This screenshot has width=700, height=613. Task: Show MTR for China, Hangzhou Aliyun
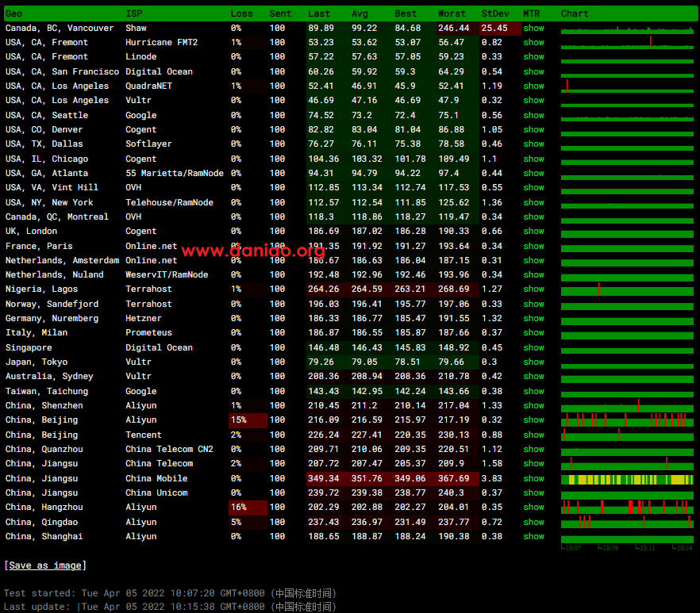533,507
